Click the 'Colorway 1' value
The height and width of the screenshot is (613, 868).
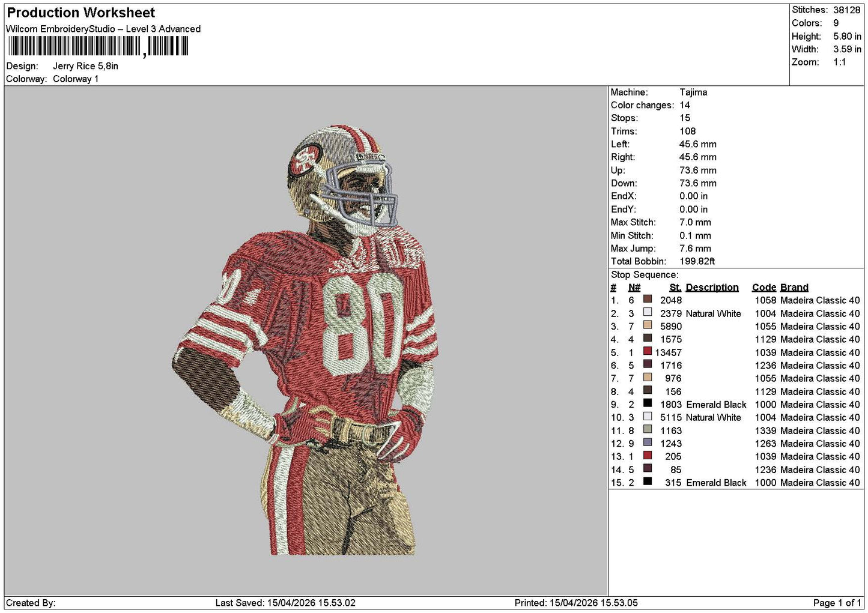(x=76, y=79)
